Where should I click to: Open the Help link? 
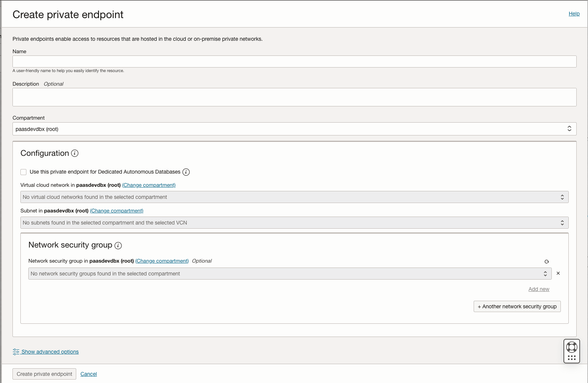(574, 14)
